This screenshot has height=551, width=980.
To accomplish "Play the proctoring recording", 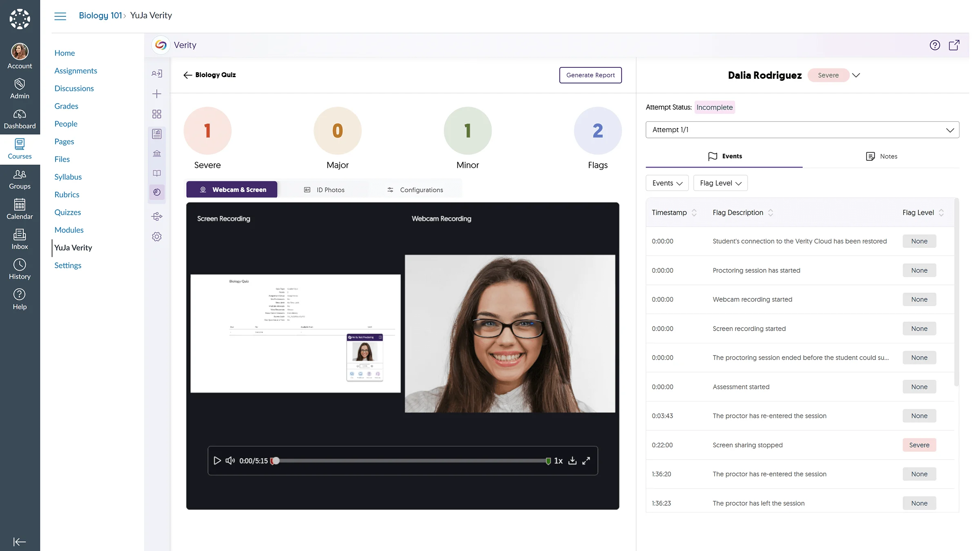I will tap(217, 460).
